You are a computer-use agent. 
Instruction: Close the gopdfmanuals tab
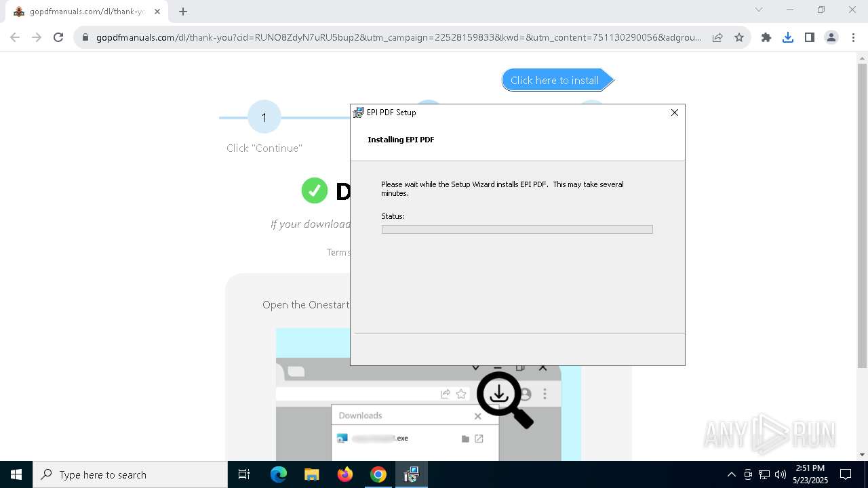158,12
